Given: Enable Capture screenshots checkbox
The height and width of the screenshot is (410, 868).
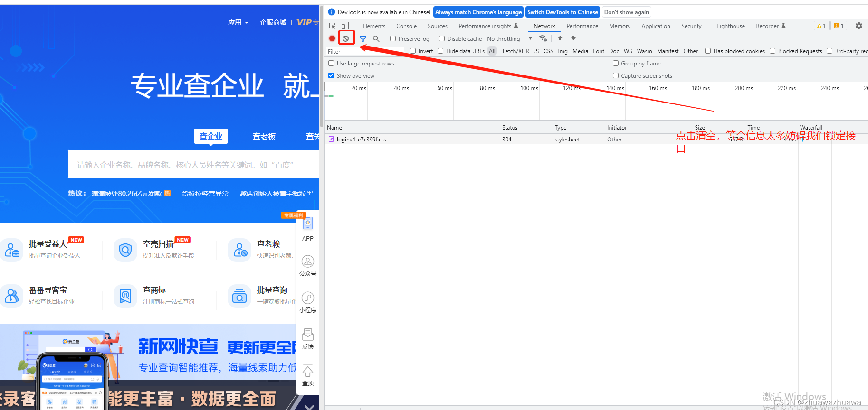Looking at the screenshot, I should tap(616, 75).
